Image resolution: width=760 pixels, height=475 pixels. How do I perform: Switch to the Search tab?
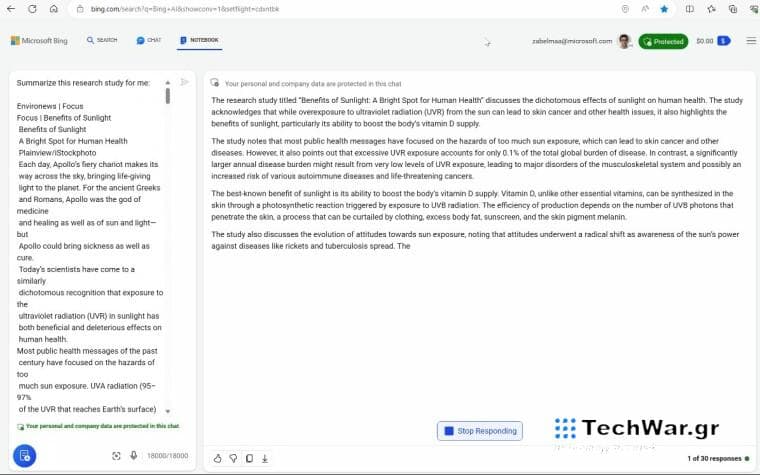pos(102,40)
